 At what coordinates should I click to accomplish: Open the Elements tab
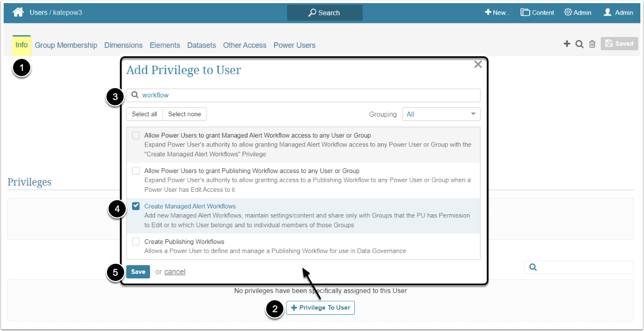165,45
